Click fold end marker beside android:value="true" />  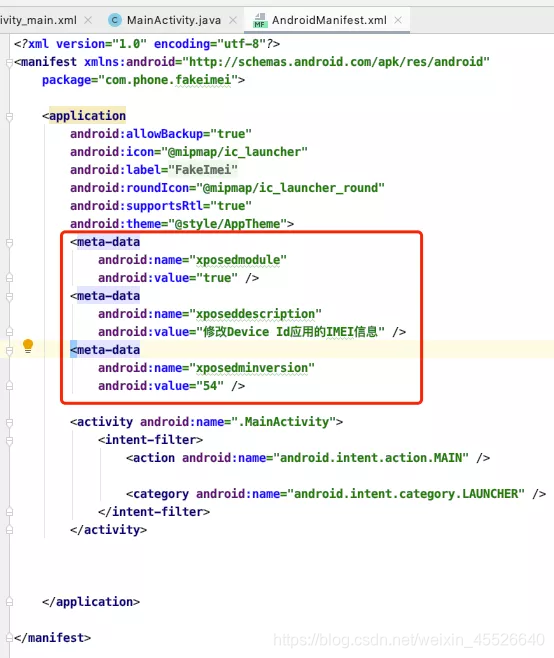[9, 278]
